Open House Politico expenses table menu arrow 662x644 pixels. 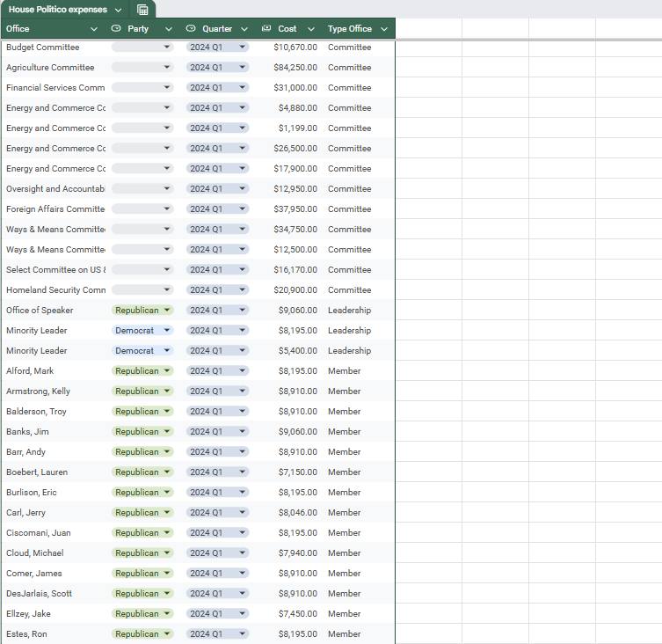(x=118, y=10)
